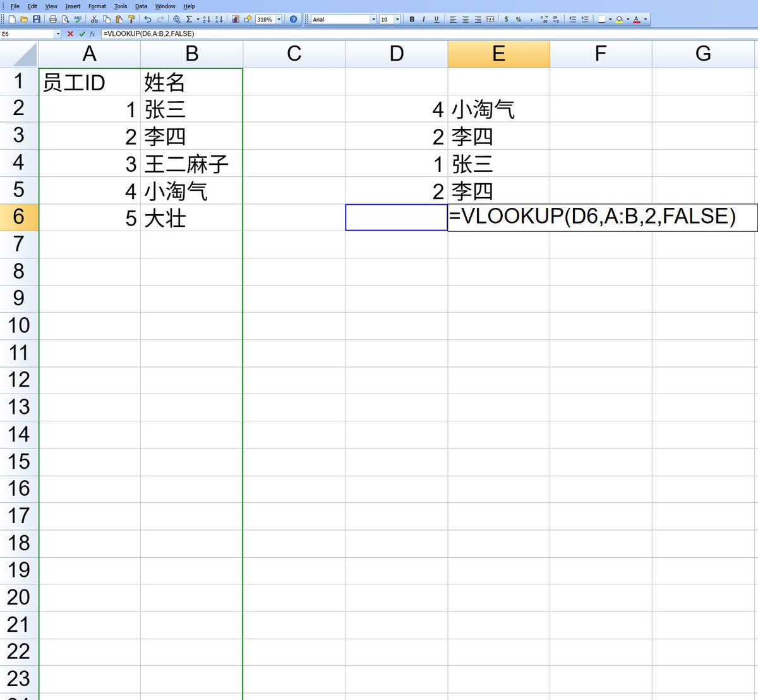
Task: Click the Open file folder icon
Action: tap(24, 20)
